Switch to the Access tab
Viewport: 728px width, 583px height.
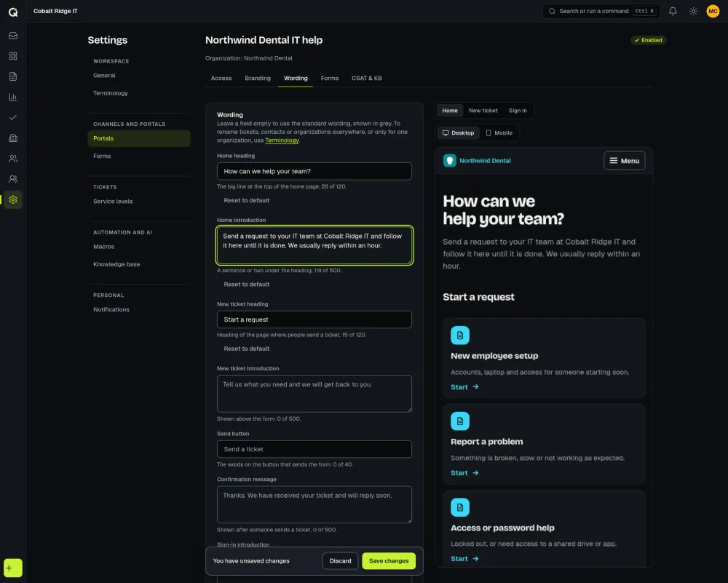[221, 78]
